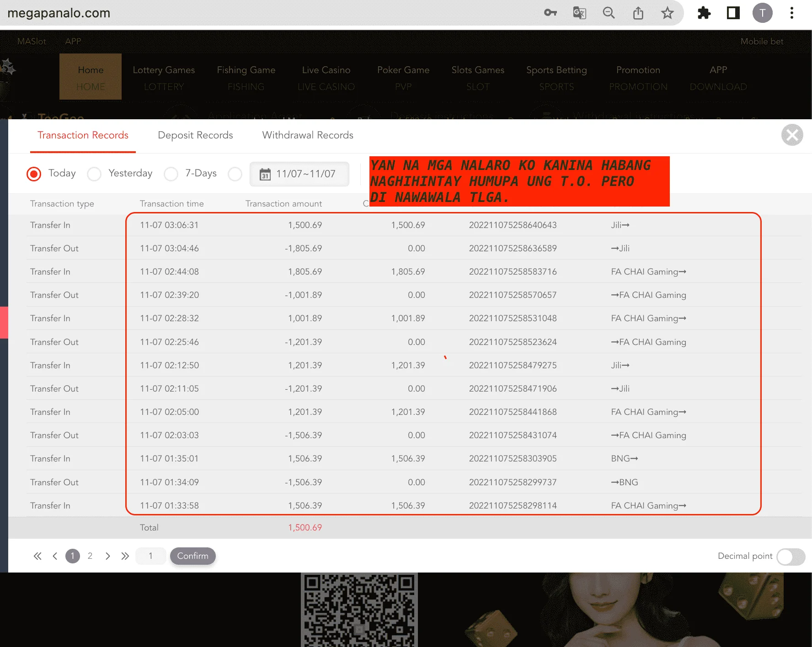Screen dimensions: 812x647
Task: Select the custom date range radio button
Action: [x=235, y=174]
